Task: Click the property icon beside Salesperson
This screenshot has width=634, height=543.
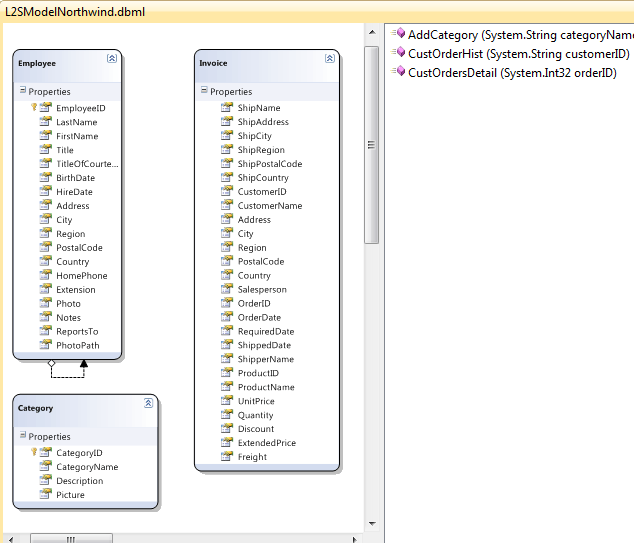Action: click(x=227, y=289)
